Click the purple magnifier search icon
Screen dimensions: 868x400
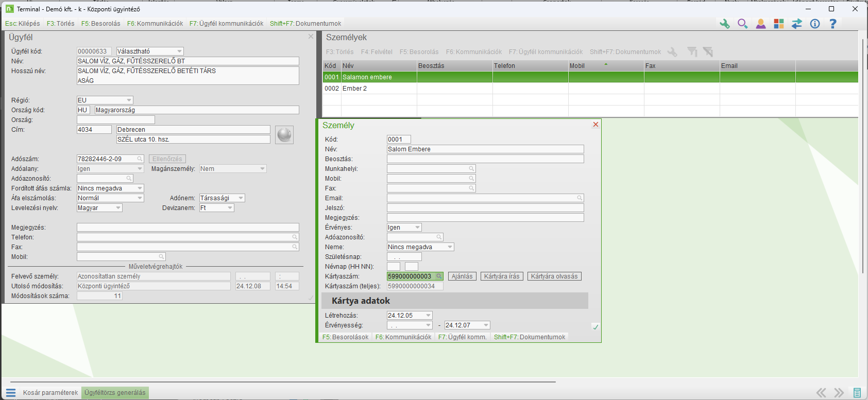(x=742, y=24)
